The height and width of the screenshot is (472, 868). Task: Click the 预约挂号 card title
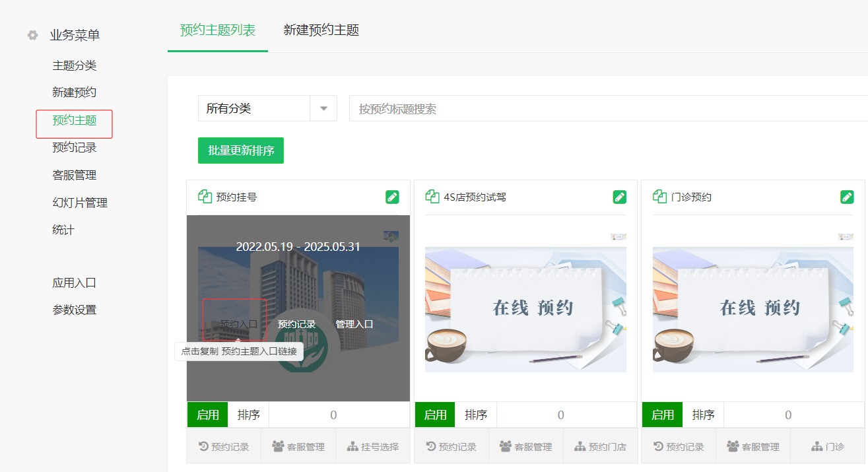(236, 197)
